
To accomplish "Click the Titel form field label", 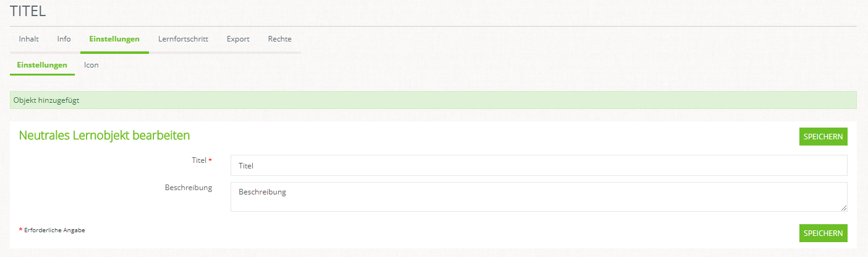I will (x=199, y=160).
